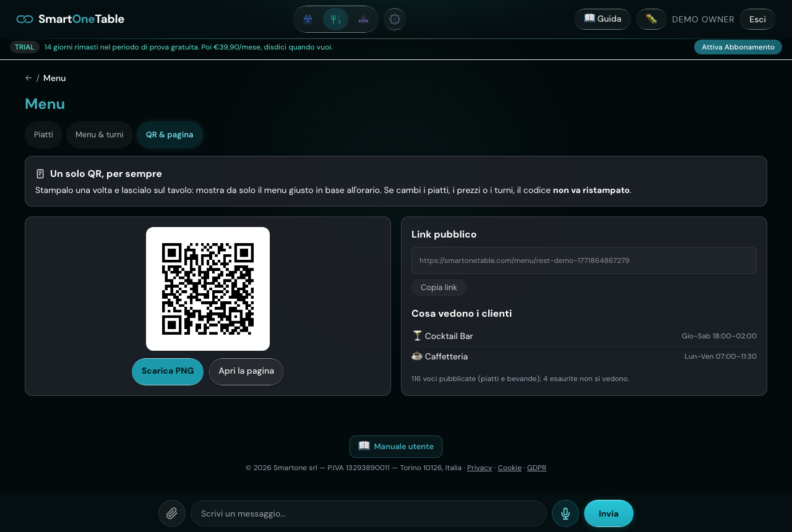Click the 'Link pubblico' heading

444,234
